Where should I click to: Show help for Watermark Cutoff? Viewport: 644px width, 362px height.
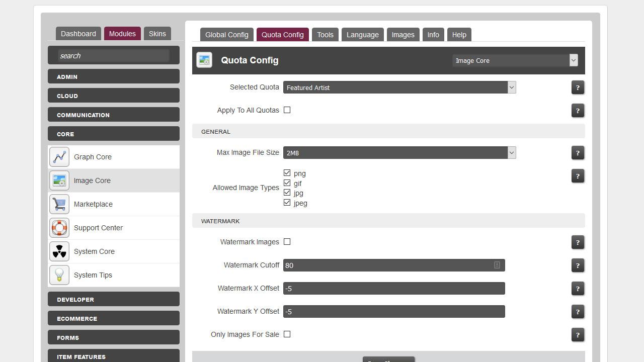(x=578, y=265)
